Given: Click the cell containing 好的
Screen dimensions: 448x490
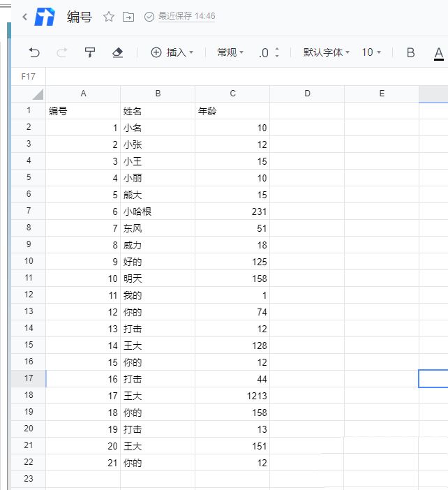Looking at the screenshot, I should click(158, 262).
